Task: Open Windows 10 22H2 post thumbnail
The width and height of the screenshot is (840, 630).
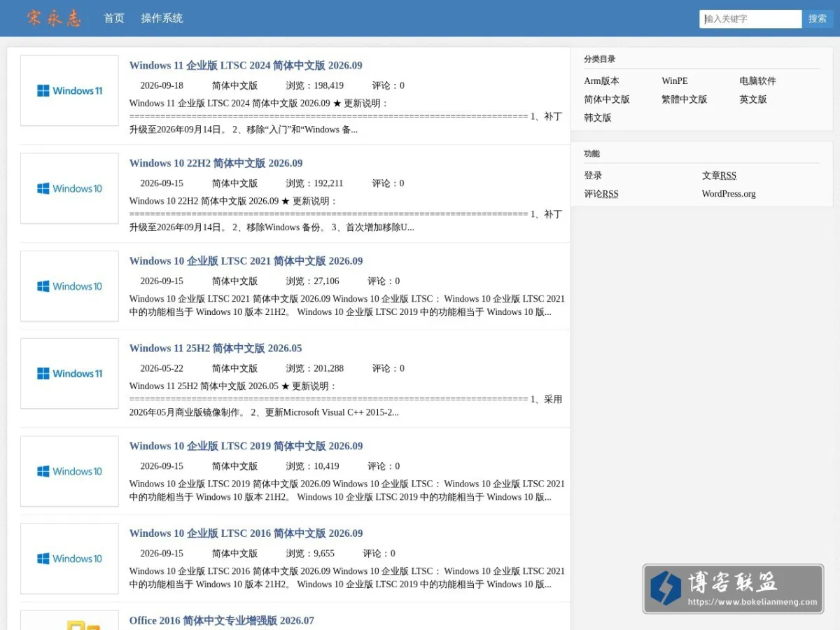Action: tap(69, 188)
